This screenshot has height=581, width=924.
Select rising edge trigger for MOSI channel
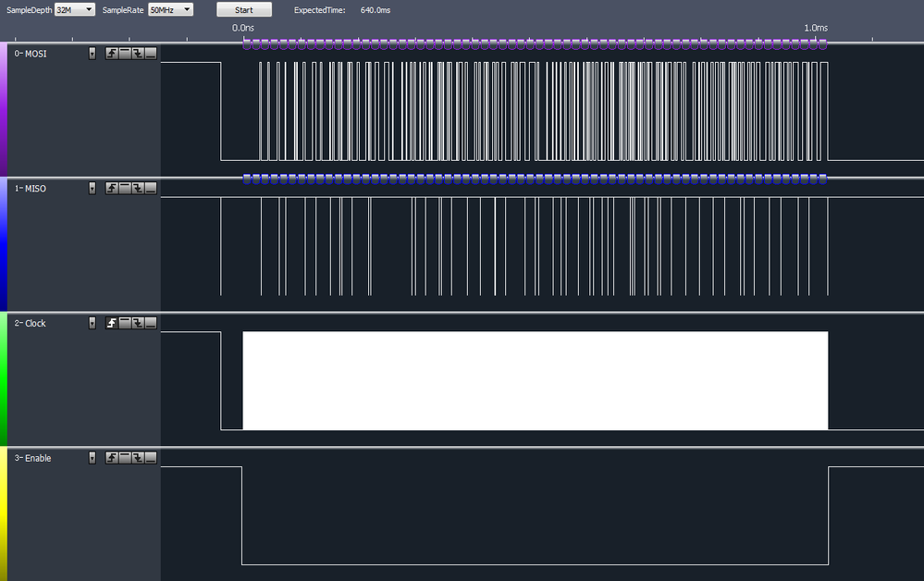(x=111, y=53)
